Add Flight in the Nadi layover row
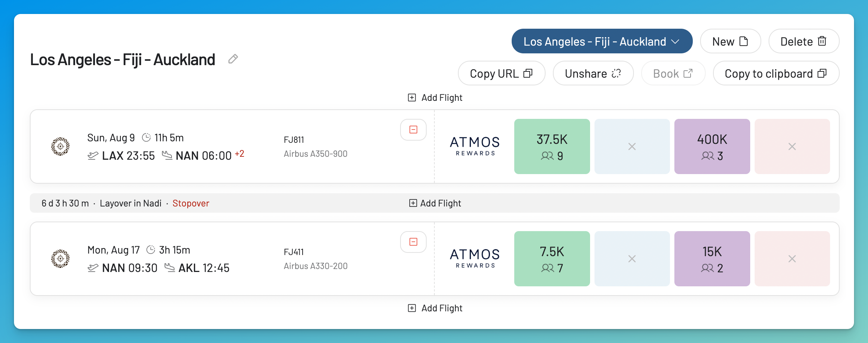The image size is (868, 343). point(435,203)
